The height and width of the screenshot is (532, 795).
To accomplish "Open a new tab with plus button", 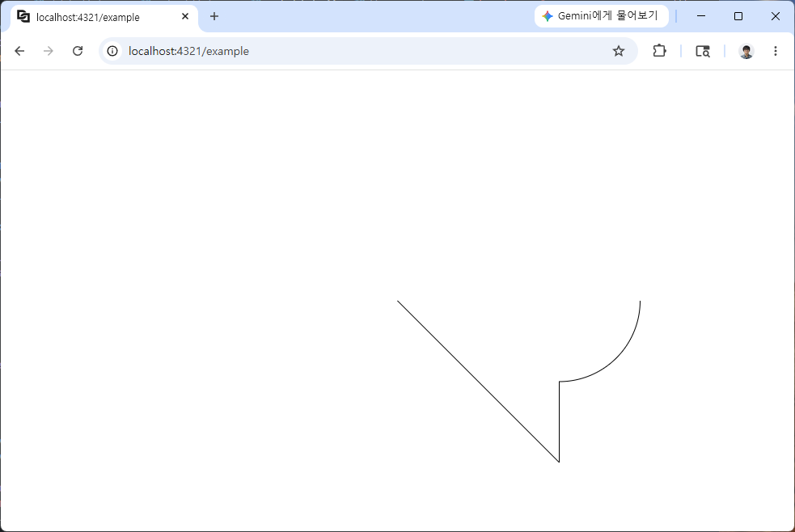I will [x=214, y=16].
